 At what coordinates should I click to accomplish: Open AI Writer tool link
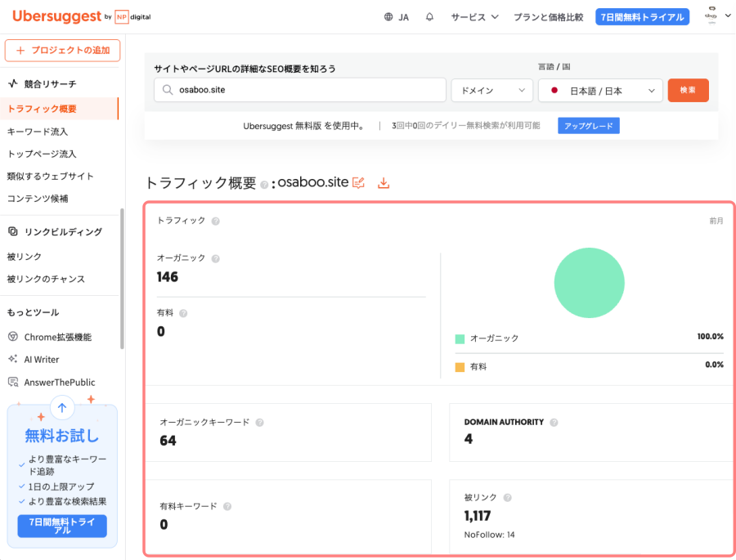42,360
